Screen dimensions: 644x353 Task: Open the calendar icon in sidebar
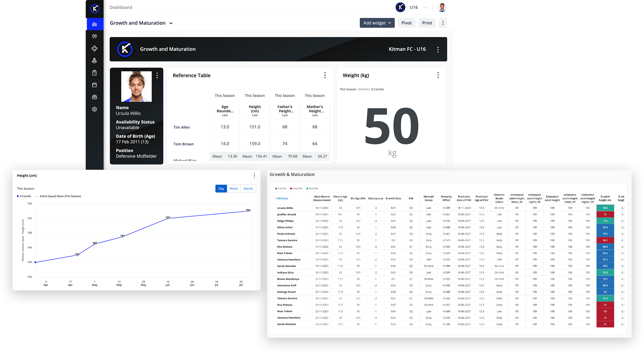coord(94,85)
